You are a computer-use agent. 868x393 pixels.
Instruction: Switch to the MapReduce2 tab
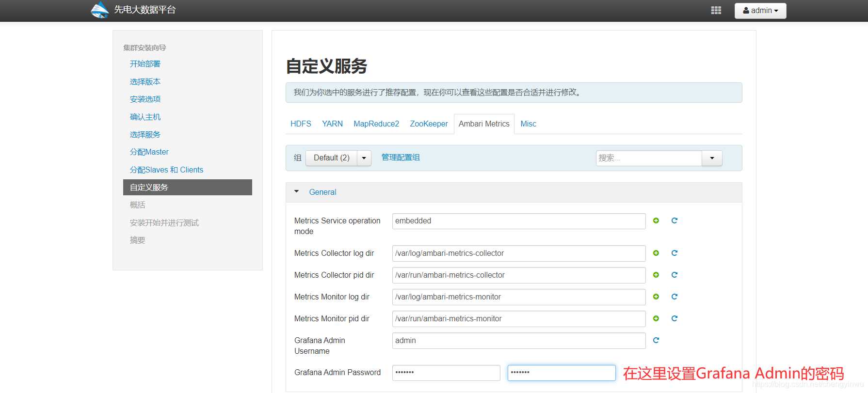[x=376, y=124]
